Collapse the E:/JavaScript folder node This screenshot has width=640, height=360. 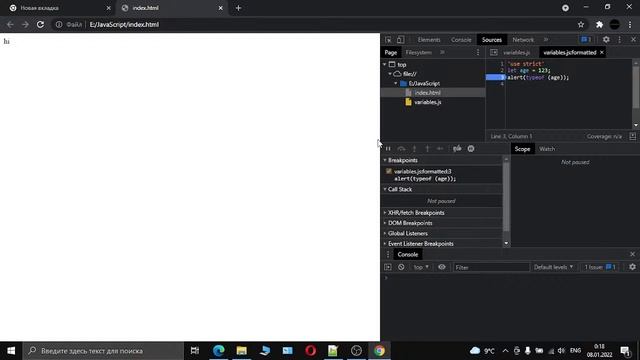(x=396, y=83)
